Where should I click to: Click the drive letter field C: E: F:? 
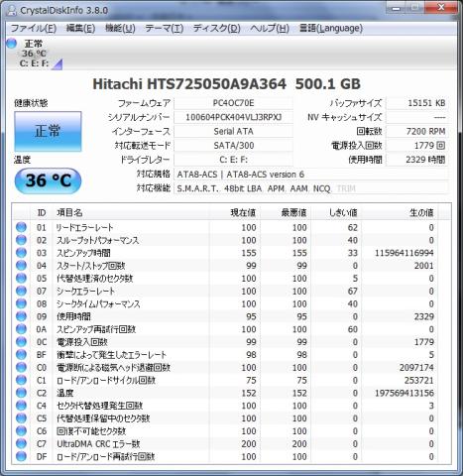pyautogui.click(x=233, y=160)
